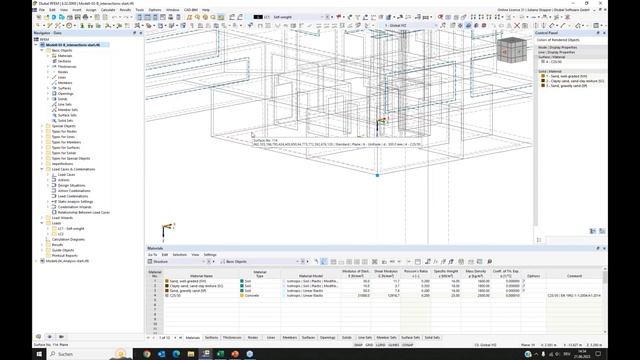The image size is (640, 360).
Task: Select LC1 - Self-weight under Loads
Action: coord(71,229)
